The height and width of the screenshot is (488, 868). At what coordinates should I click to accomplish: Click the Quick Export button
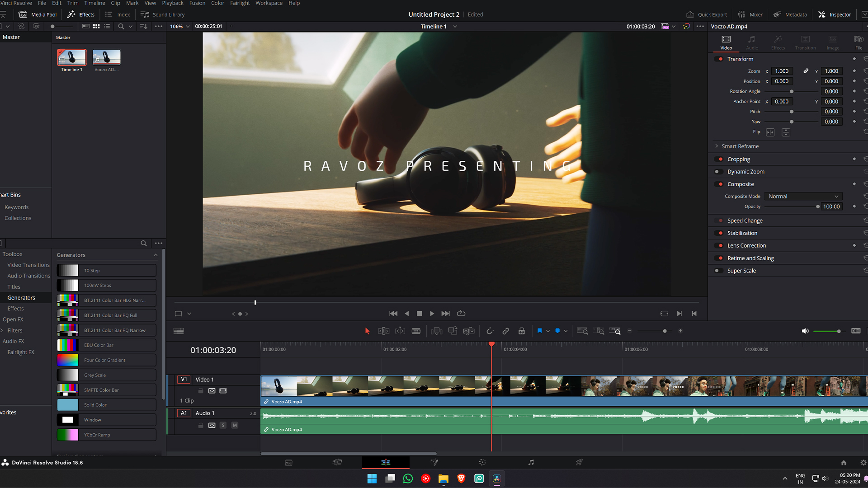click(707, 14)
